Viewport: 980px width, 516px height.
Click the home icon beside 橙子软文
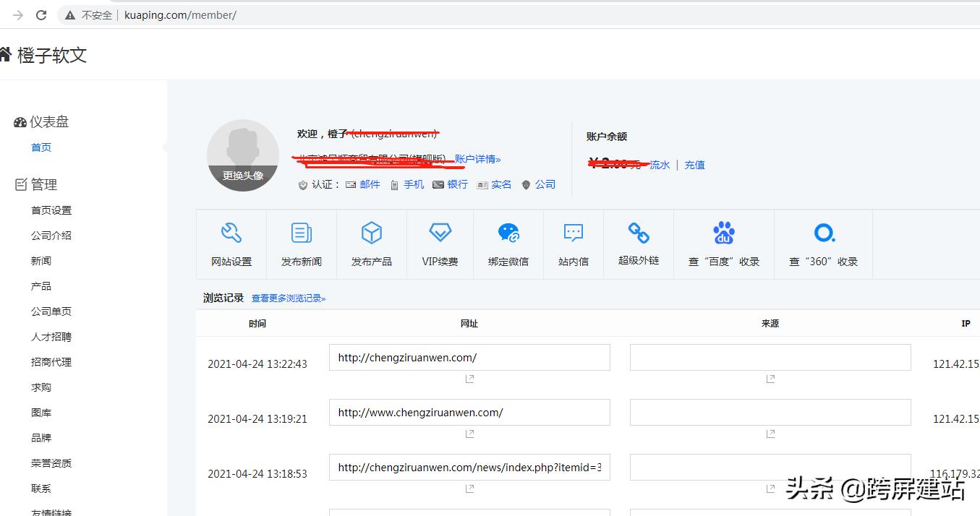[5, 55]
